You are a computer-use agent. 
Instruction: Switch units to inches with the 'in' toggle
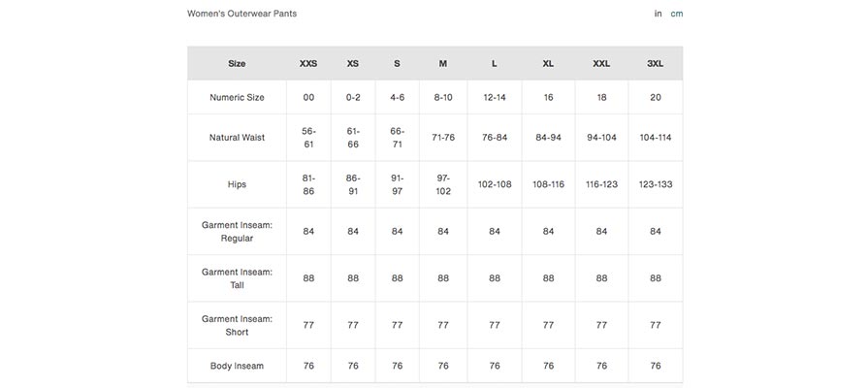tap(658, 14)
